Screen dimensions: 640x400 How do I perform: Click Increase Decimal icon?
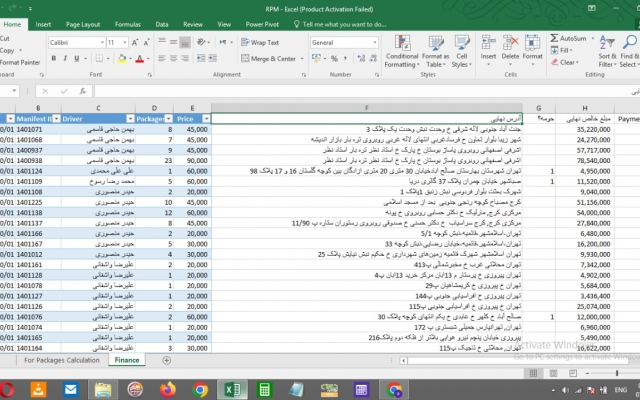361,59
